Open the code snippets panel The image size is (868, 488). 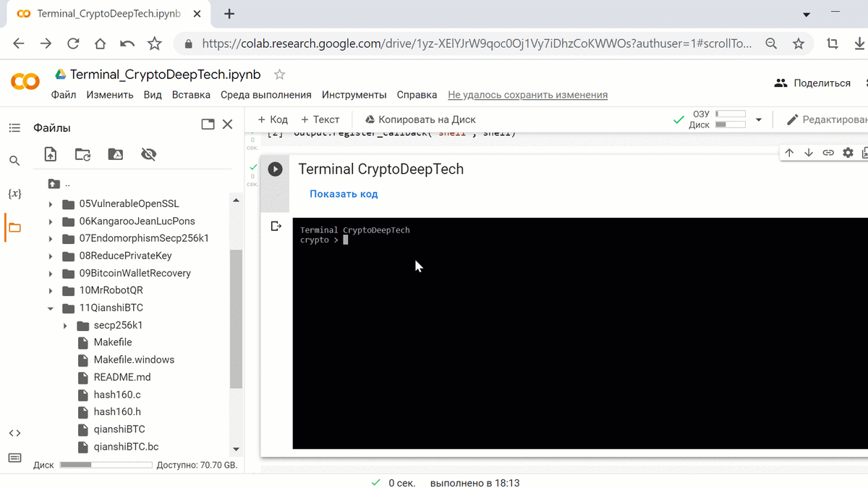click(14, 432)
